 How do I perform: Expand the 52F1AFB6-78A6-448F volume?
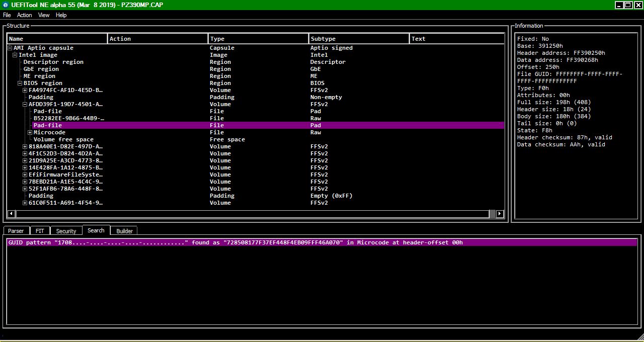click(25, 189)
